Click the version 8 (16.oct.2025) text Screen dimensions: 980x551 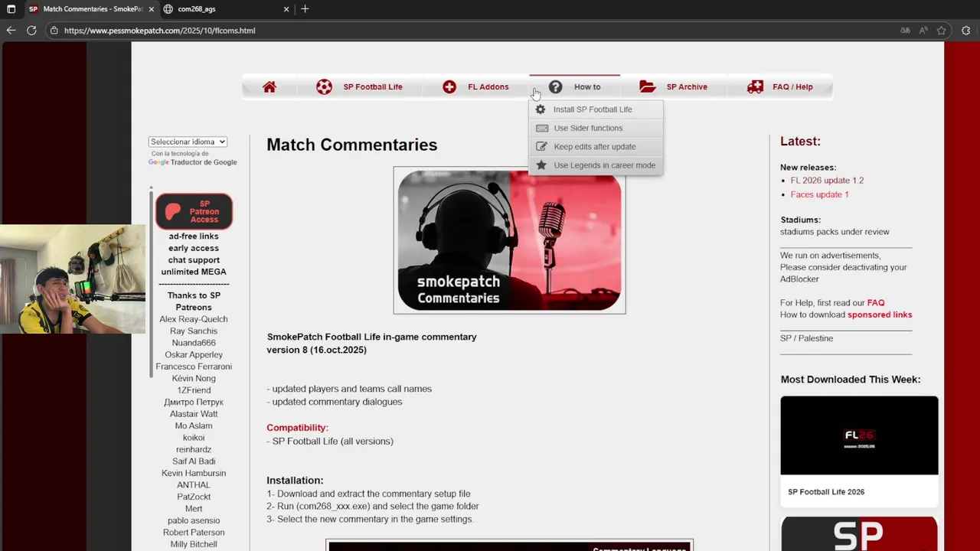pos(317,350)
